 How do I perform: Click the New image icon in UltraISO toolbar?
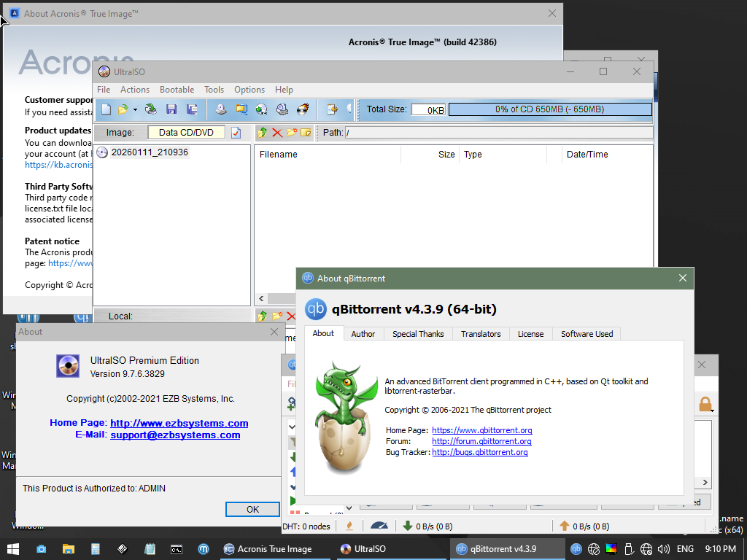[x=107, y=109]
